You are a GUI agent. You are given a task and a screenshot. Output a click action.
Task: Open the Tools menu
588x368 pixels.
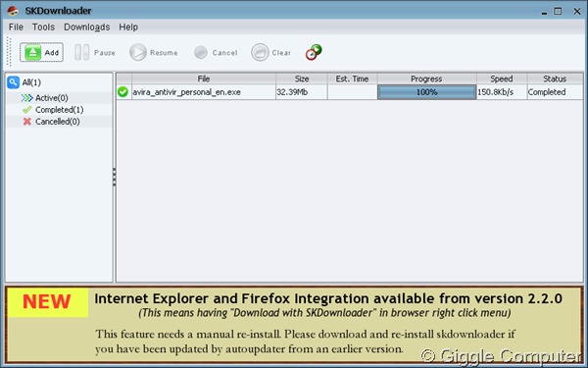pos(43,27)
